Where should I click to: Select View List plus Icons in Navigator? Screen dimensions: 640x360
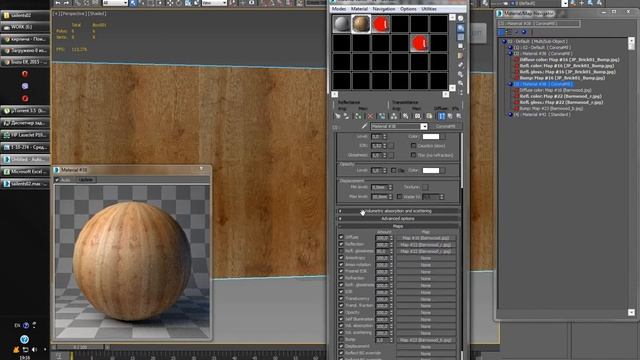(509, 32)
